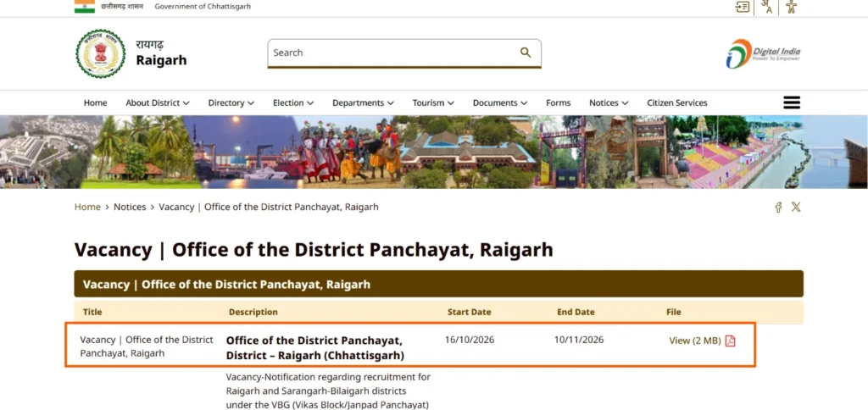
Task: Click bold District Panchayat description heading
Action: [x=315, y=347]
